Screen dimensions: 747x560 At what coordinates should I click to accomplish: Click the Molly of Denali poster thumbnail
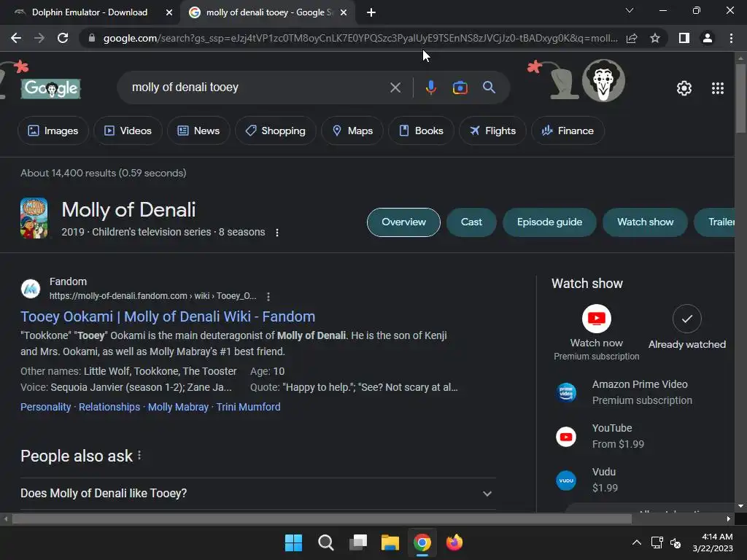[x=34, y=218]
